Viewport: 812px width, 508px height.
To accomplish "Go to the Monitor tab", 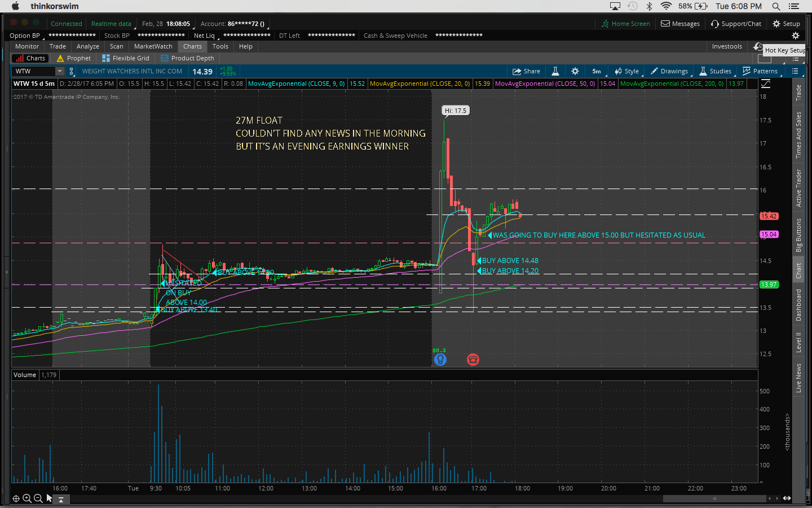I will pos(27,46).
